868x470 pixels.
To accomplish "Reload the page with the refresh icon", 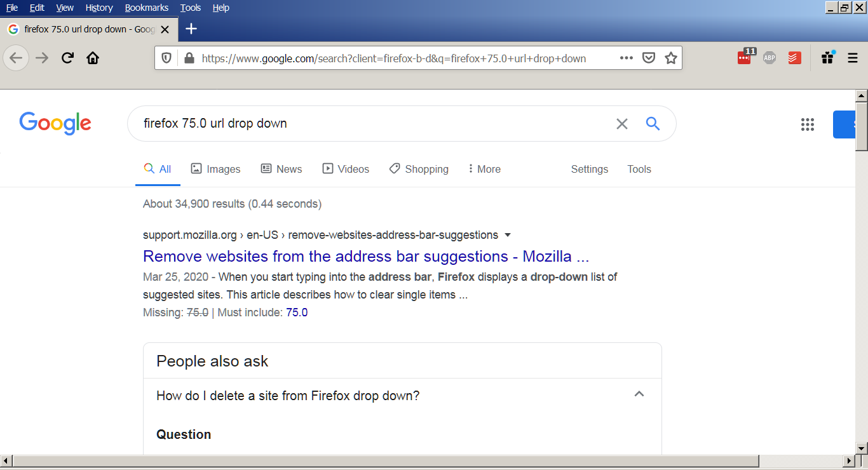I will coord(67,58).
